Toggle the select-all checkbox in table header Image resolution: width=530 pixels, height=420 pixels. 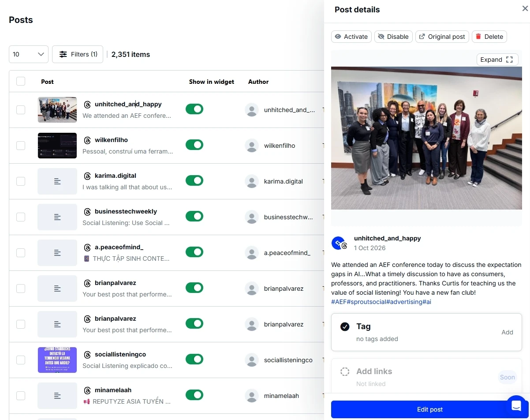(x=21, y=81)
